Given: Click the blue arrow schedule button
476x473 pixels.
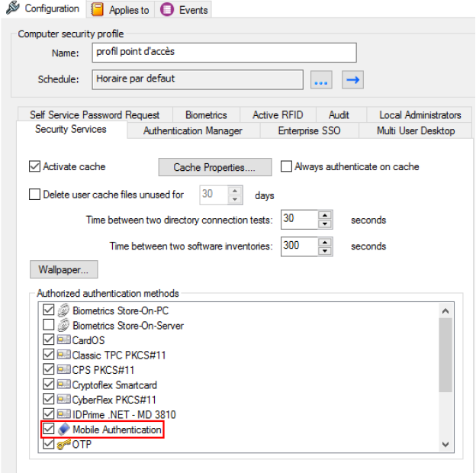Looking at the screenshot, I should 352,80.
